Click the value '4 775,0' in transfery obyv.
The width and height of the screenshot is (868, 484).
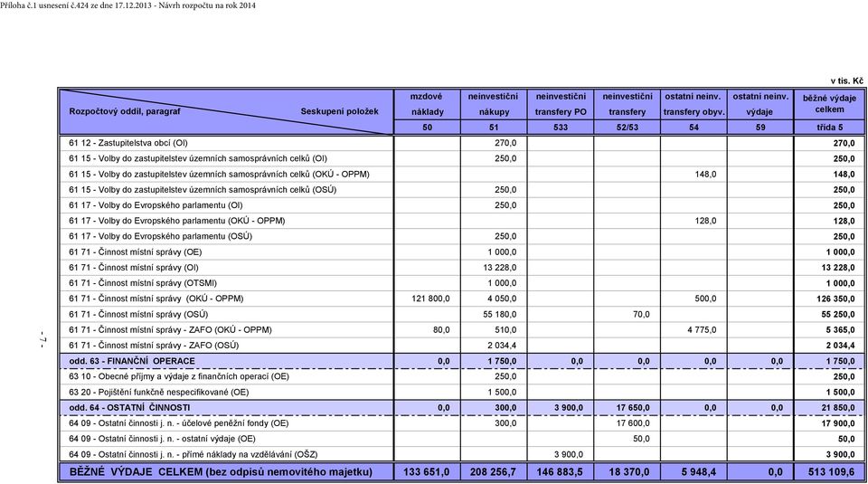coord(702,329)
